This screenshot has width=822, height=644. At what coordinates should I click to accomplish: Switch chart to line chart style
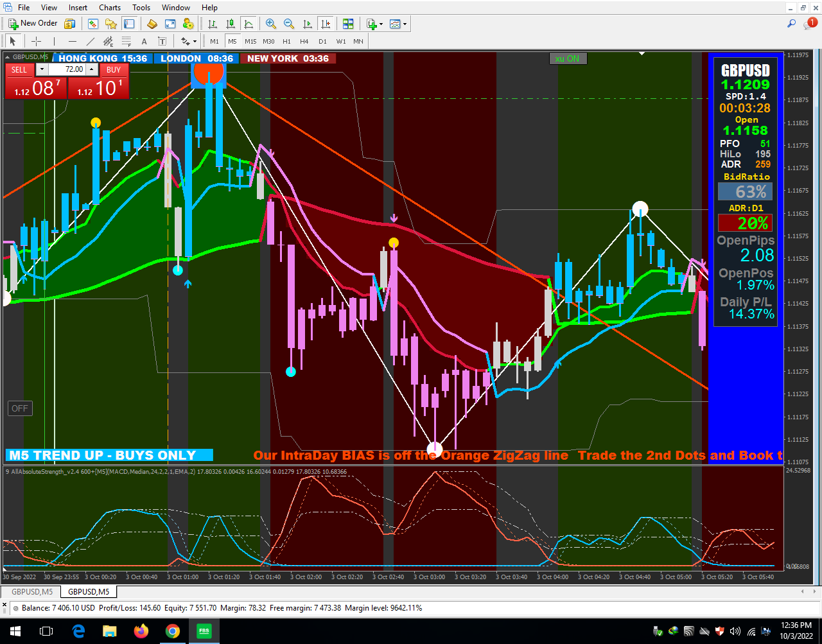pos(249,24)
